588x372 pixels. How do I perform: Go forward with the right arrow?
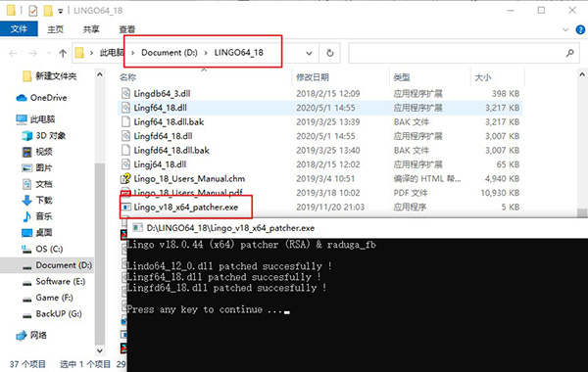(33, 53)
